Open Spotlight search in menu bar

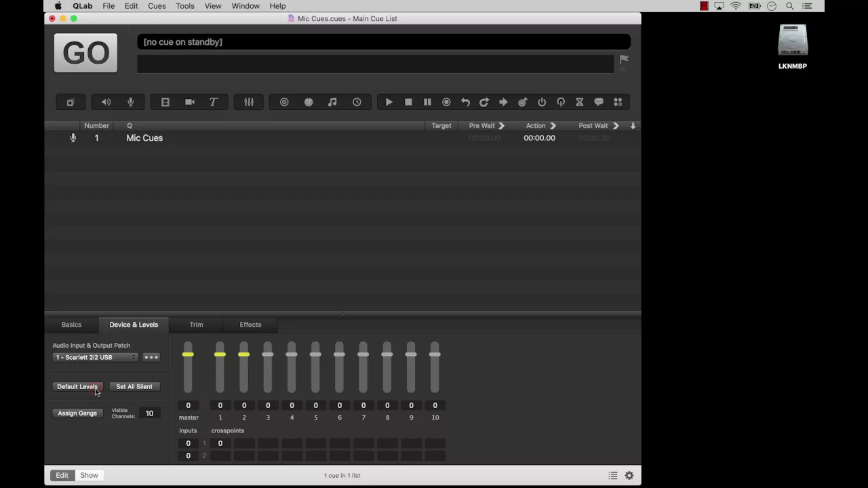click(x=790, y=6)
